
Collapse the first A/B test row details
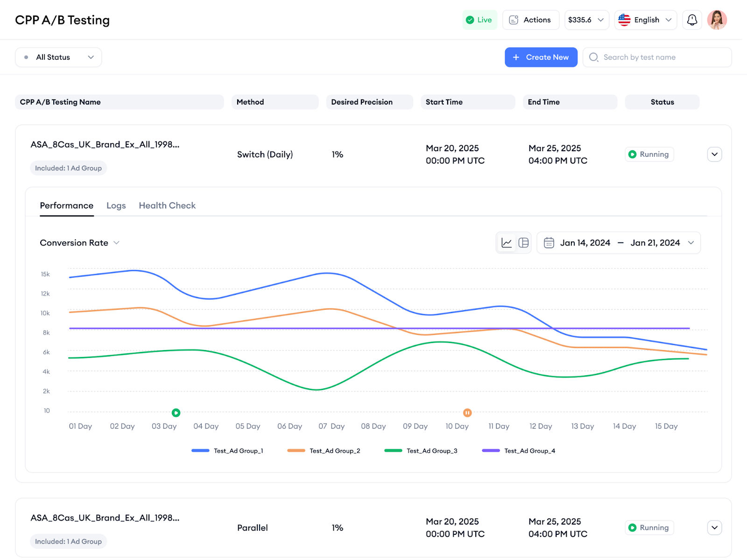714,154
